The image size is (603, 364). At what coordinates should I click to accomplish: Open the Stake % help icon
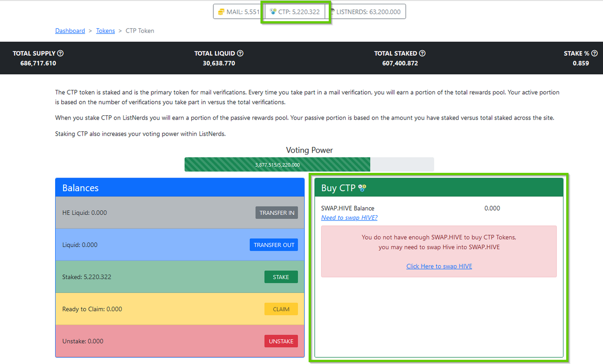pyautogui.click(x=595, y=54)
